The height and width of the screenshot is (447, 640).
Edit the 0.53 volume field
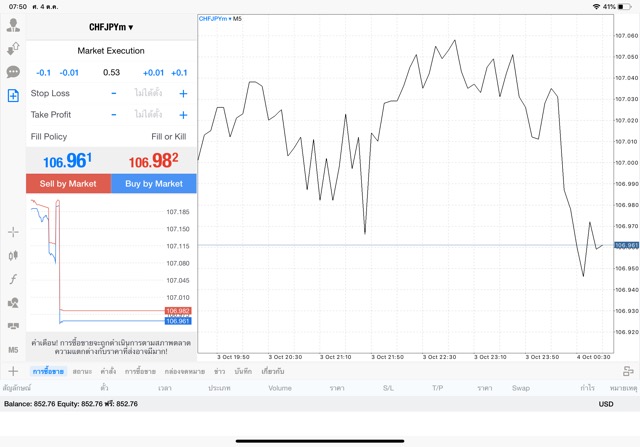tap(111, 72)
